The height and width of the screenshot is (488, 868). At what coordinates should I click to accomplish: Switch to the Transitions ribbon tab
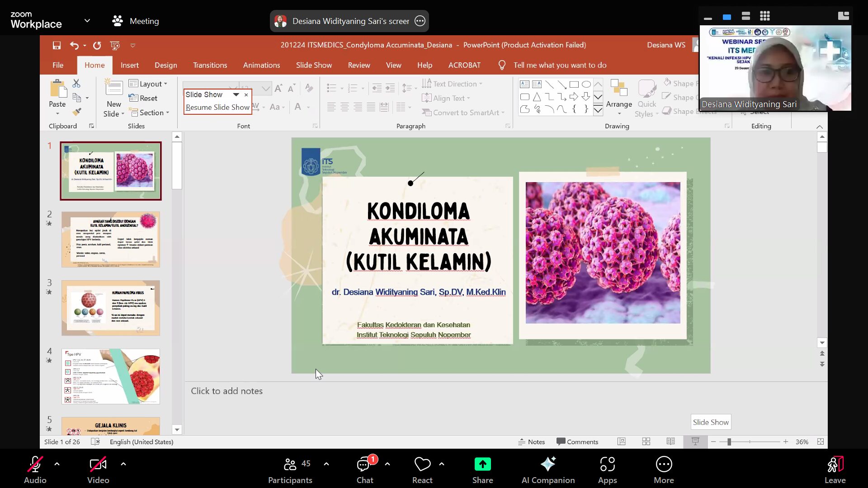210,65
